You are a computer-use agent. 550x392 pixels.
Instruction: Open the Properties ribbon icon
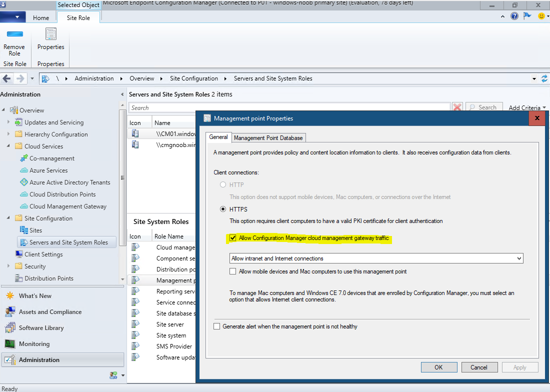click(x=51, y=34)
